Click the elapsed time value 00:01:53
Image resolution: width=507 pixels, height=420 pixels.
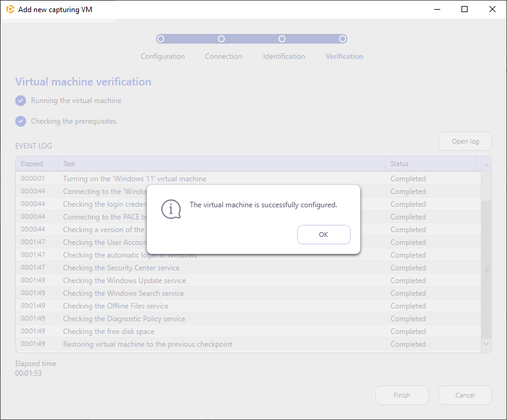(x=29, y=373)
